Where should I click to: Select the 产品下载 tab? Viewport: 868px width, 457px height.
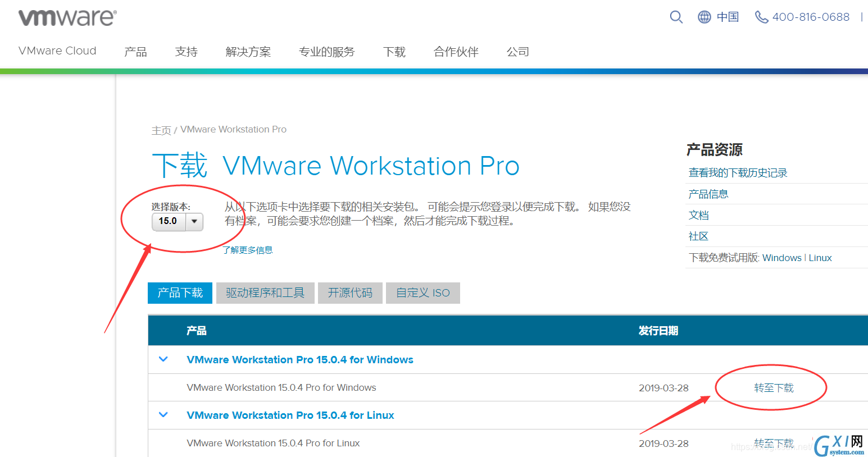[180, 293]
